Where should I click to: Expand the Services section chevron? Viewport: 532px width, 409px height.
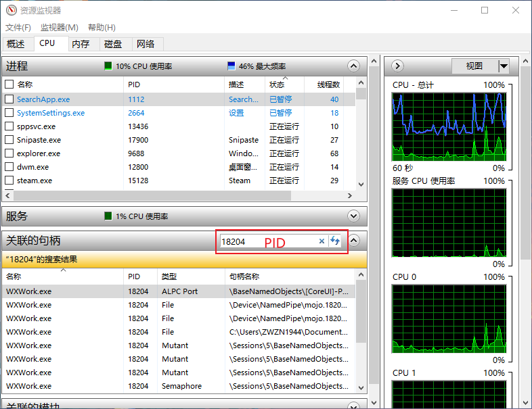coord(353,216)
